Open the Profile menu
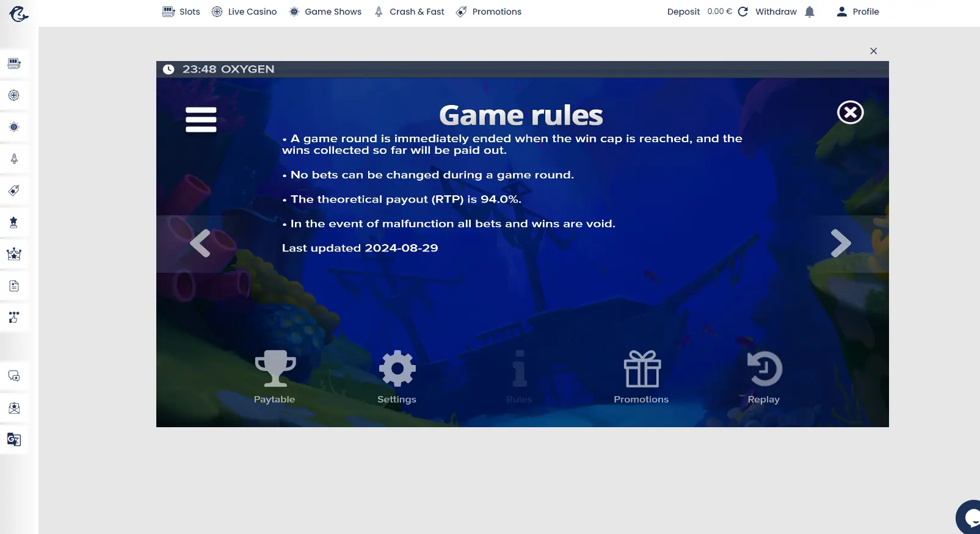The height and width of the screenshot is (534, 980). [x=858, y=12]
